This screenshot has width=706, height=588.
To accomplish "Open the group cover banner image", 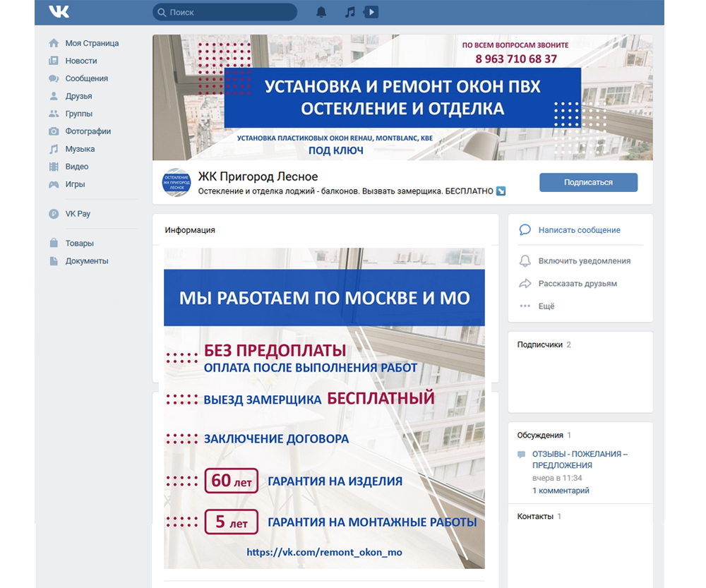I will pos(402,97).
